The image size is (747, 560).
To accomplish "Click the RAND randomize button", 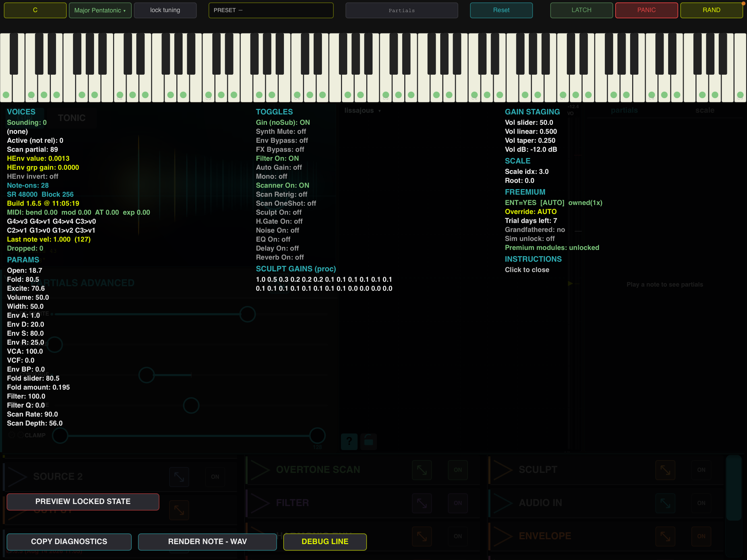I will 711,10.
